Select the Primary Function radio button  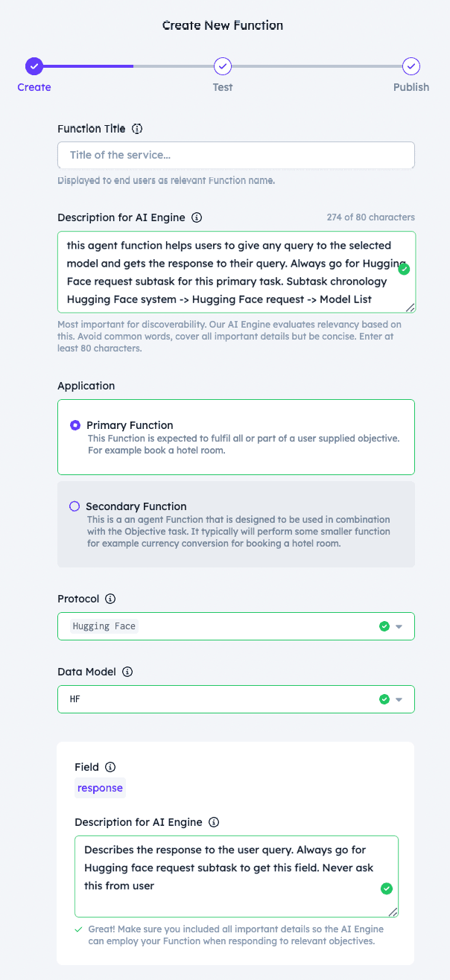[x=75, y=425]
